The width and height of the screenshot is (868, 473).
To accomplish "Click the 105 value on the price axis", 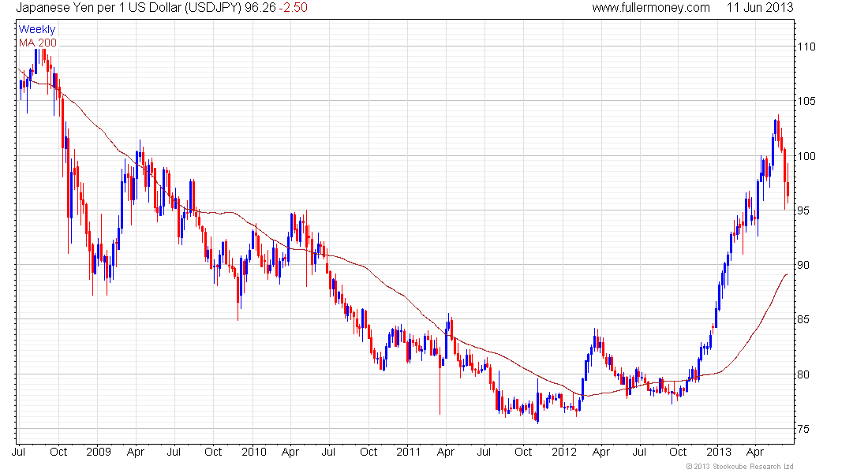I will (x=806, y=101).
